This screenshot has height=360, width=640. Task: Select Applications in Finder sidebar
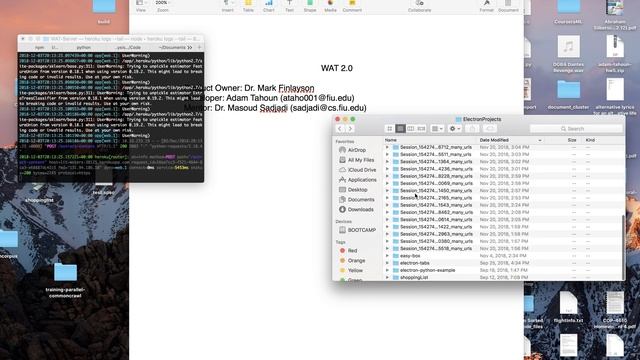tap(362, 180)
